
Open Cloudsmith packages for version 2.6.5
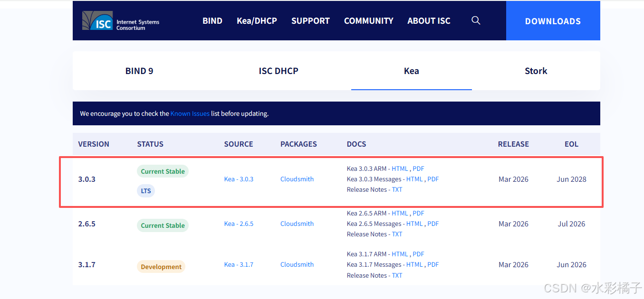coord(297,224)
